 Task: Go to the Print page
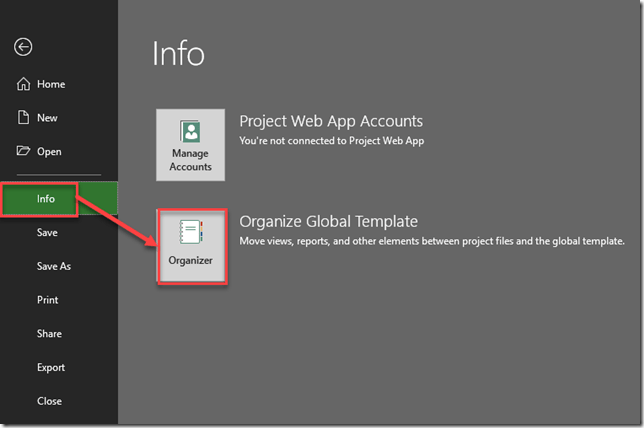click(47, 300)
